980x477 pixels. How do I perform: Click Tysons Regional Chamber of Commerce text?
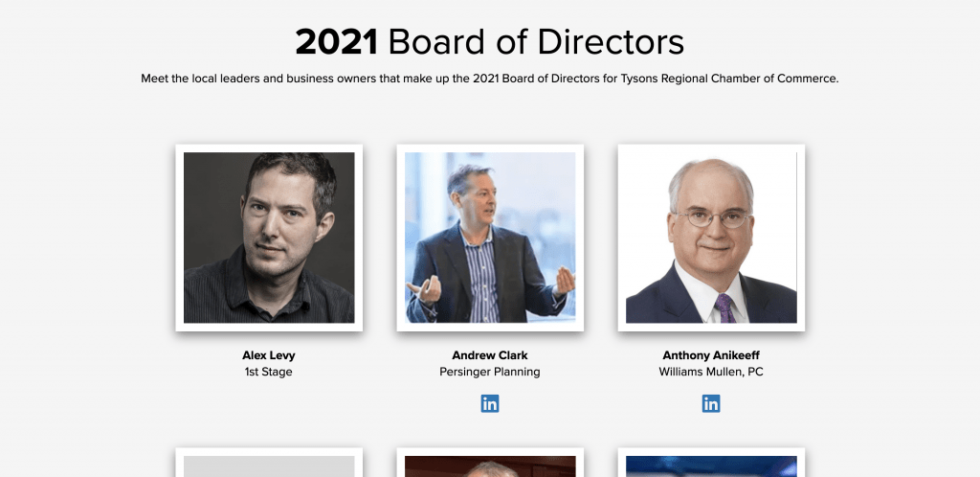tap(728, 79)
